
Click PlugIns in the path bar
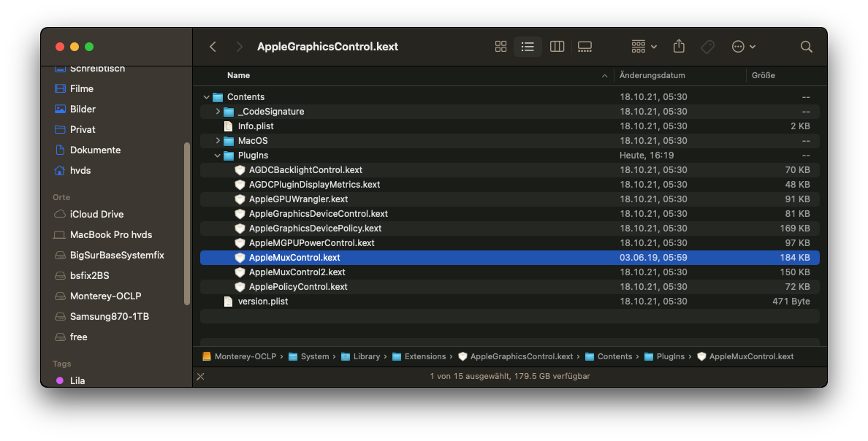[665, 357]
